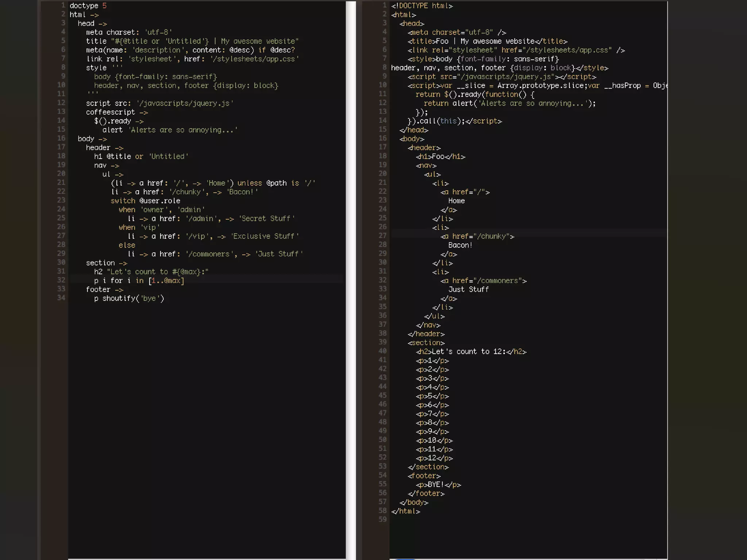The height and width of the screenshot is (560, 747).
Task: Click the closing '</html>' tag line
Action: click(x=406, y=511)
